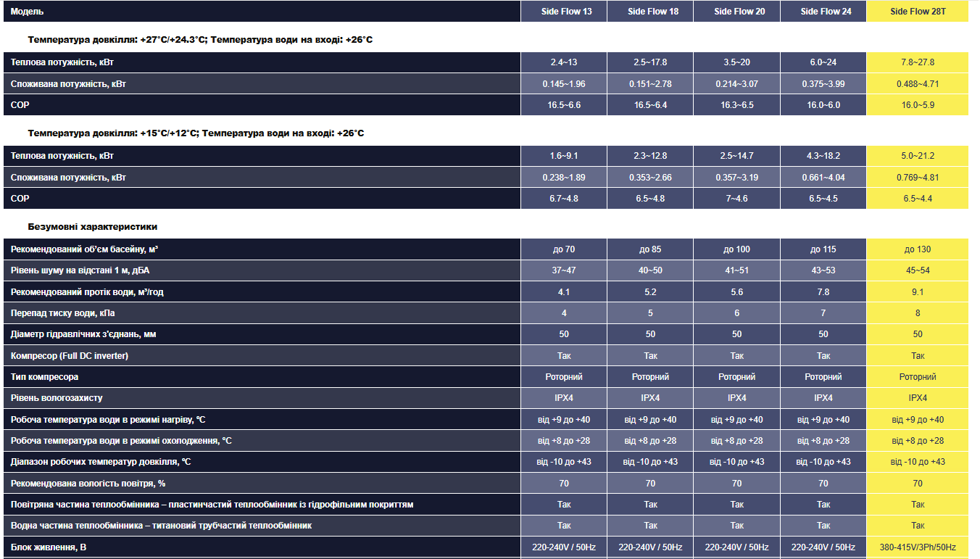Click the 'Компресор (Full DC inverter)' row label

(x=69, y=356)
